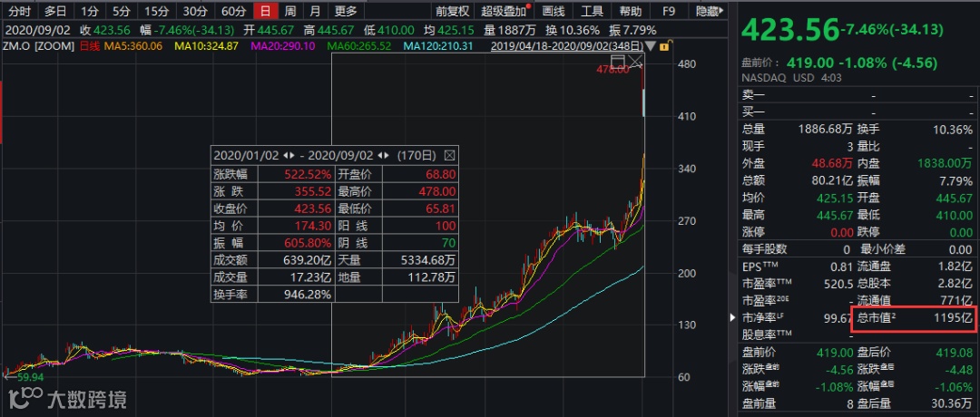Image resolution: width=980 pixels, height=417 pixels.
Task: Click the 地量 112.78万 value
Action: (432, 277)
